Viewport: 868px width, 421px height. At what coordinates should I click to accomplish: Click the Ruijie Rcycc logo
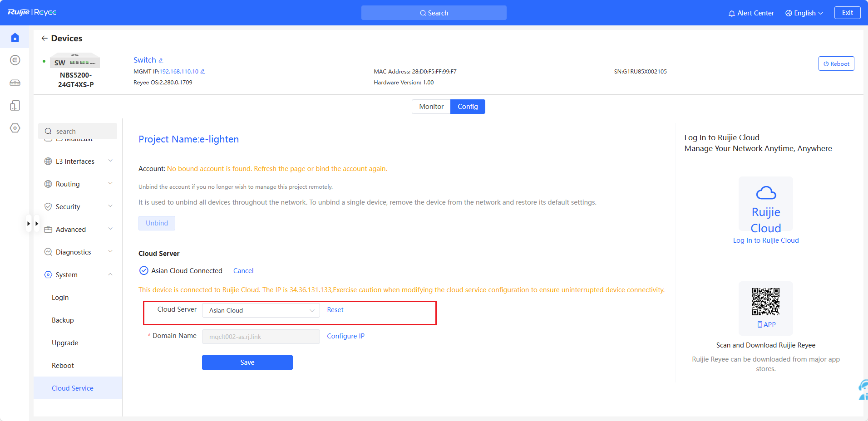(x=32, y=12)
